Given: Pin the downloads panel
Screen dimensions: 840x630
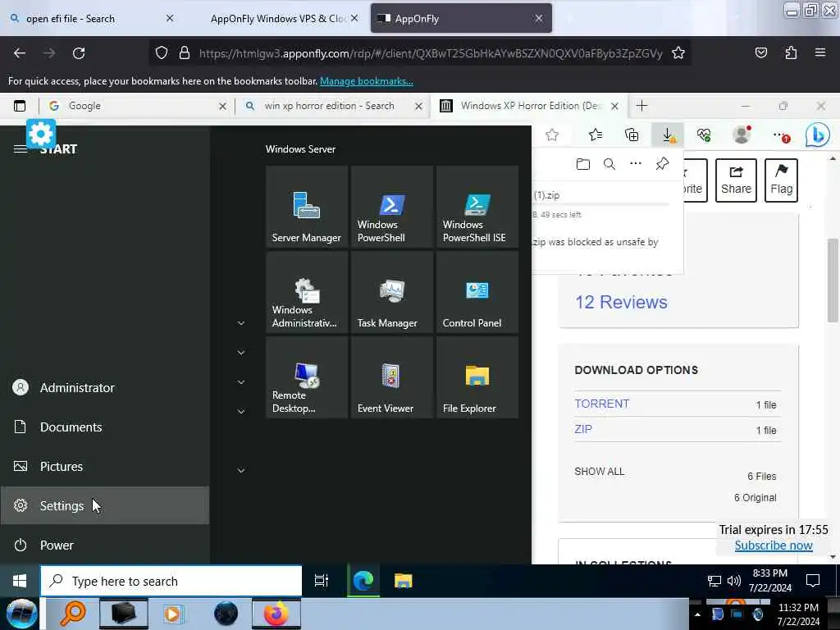Looking at the screenshot, I should pyautogui.click(x=662, y=164).
